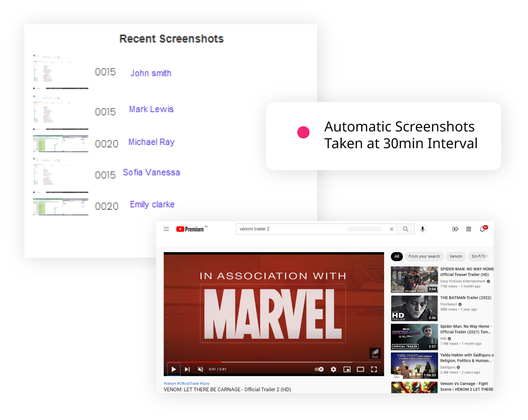Clear the search box text
Image resolution: width=528 pixels, height=420 pixels.
tap(391, 229)
